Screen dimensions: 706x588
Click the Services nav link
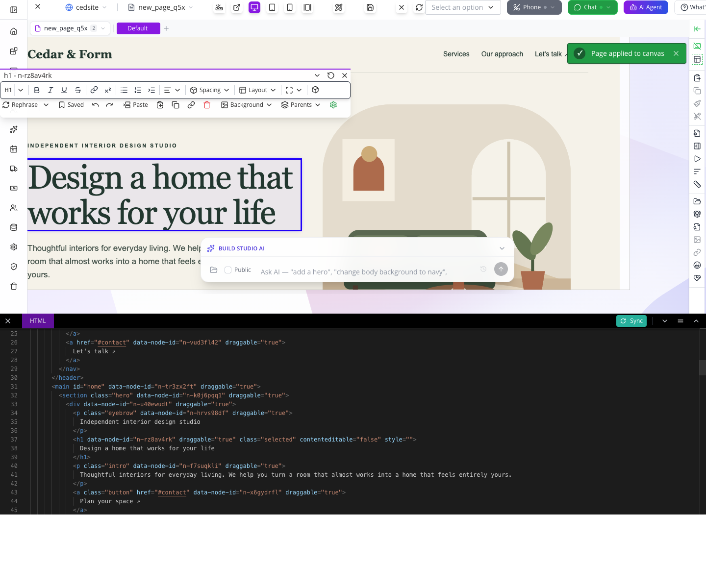point(456,54)
